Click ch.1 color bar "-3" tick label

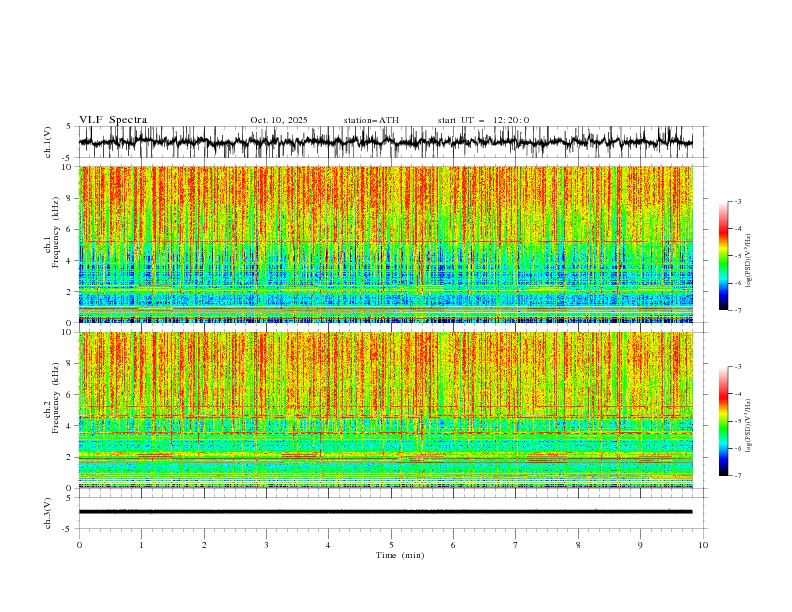coord(738,201)
